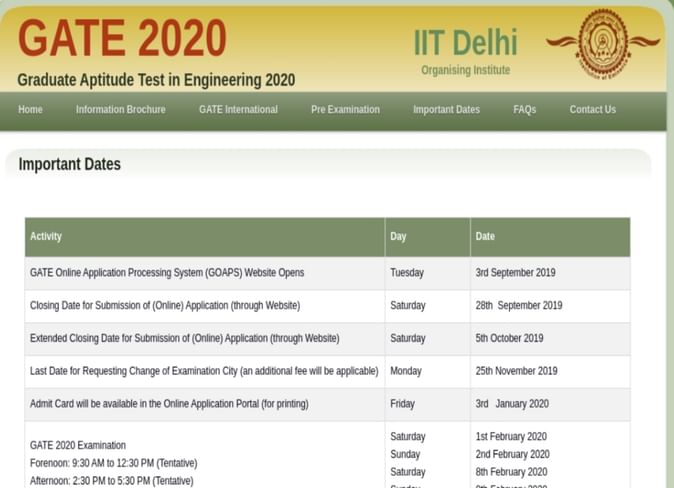Click the Admit Card availability row

[169, 404]
